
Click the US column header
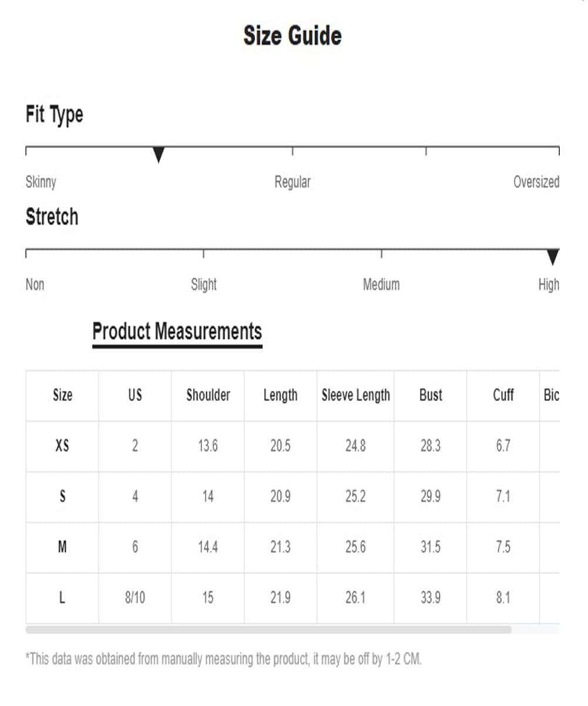[x=135, y=395]
